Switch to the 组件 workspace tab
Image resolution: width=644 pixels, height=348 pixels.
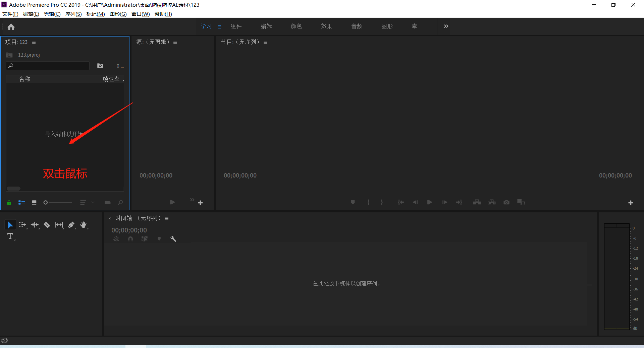236,26
